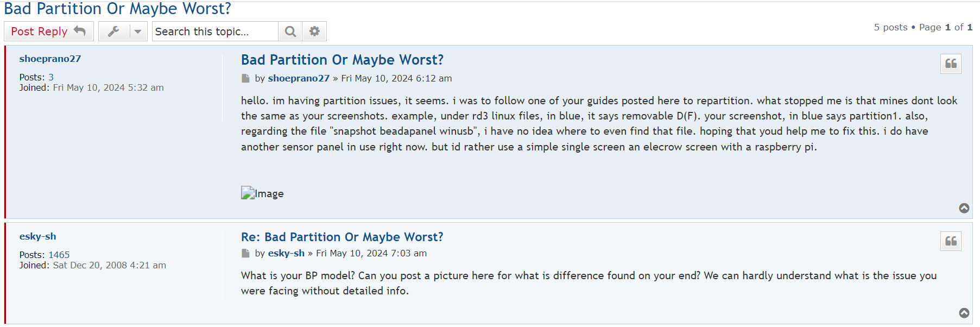Quote esky-sh's reply post
Image resolution: width=980 pixels, height=327 pixels.
pyautogui.click(x=951, y=241)
